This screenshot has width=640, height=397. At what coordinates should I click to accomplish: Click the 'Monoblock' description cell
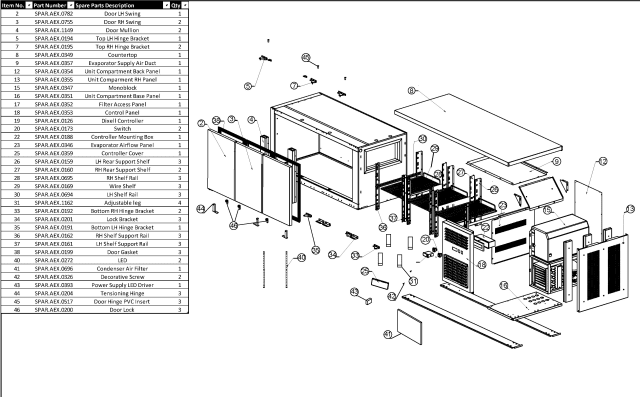click(x=122, y=88)
